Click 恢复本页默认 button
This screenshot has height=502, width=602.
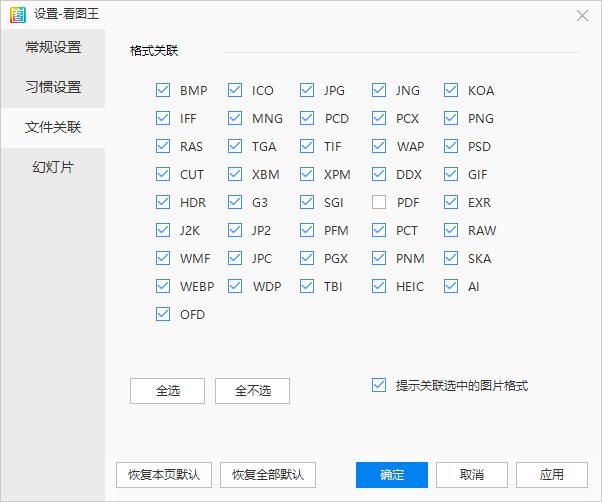(x=164, y=474)
